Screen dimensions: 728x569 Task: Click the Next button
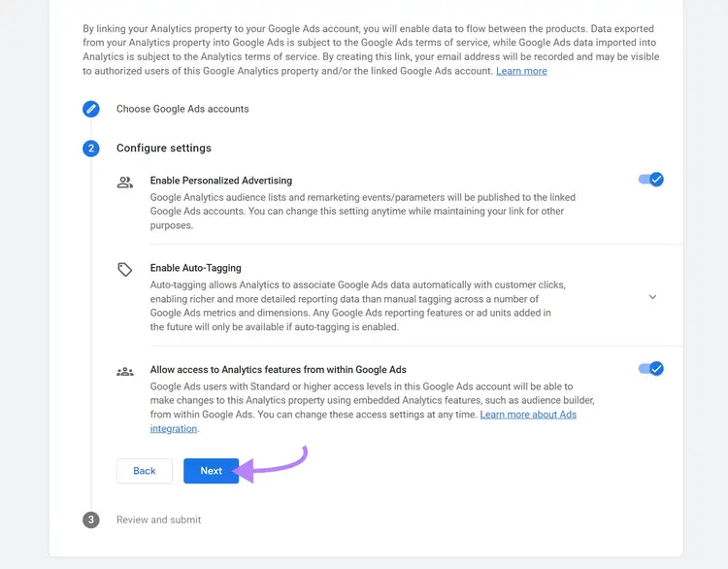point(212,471)
